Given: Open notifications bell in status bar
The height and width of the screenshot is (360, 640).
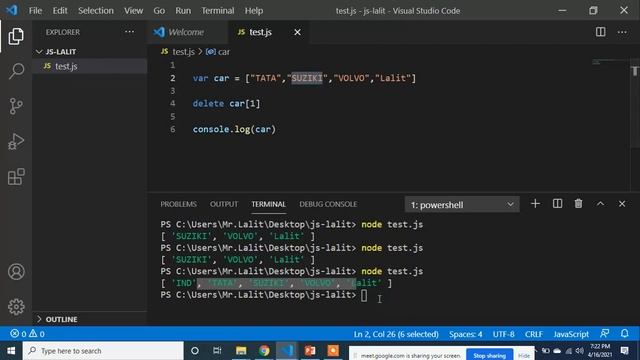Looking at the screenshot, I should pyautogui.click(x=624, y=334).
